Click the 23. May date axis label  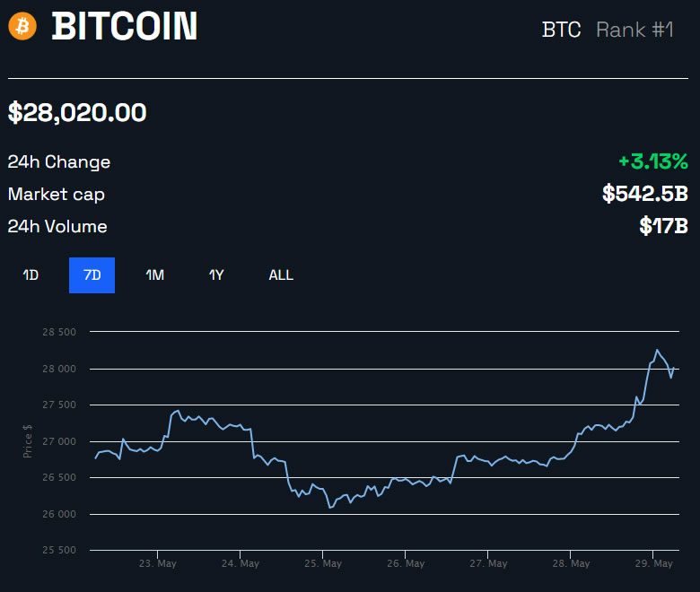pyautogui.click(x=157, y=564)
